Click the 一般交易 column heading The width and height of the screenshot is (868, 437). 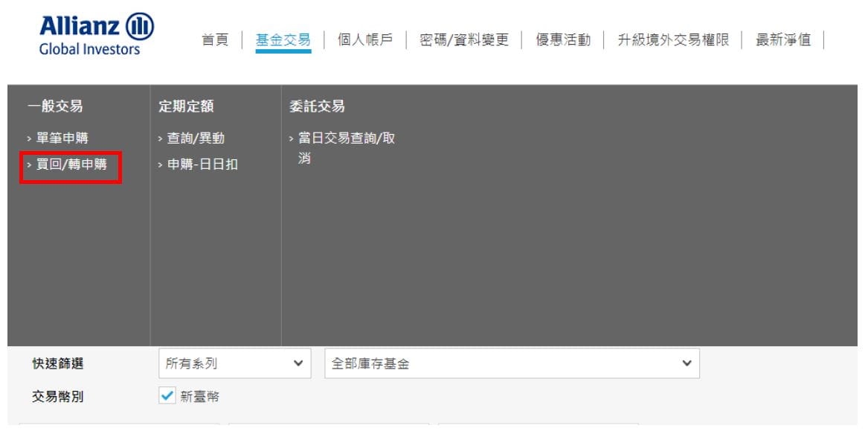pos(55,106)
